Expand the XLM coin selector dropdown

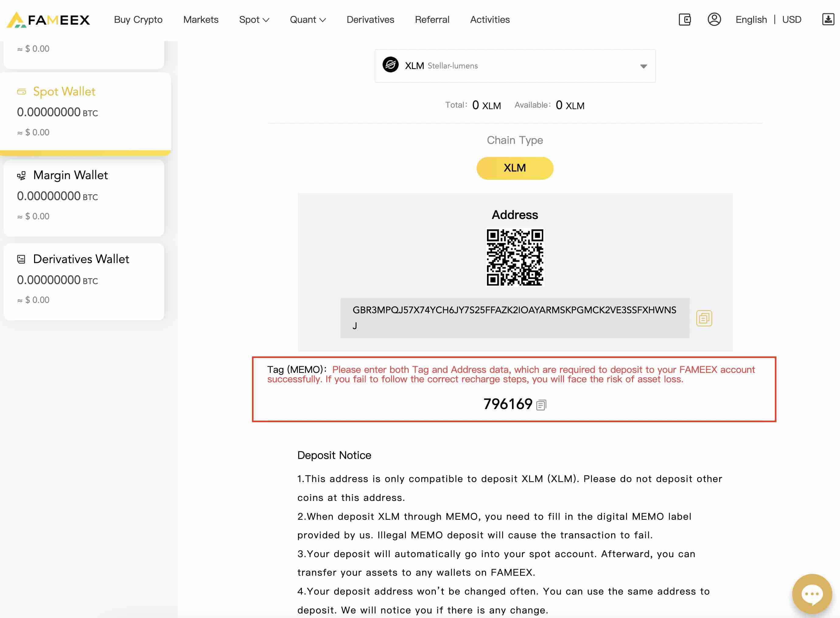(643, 66)
